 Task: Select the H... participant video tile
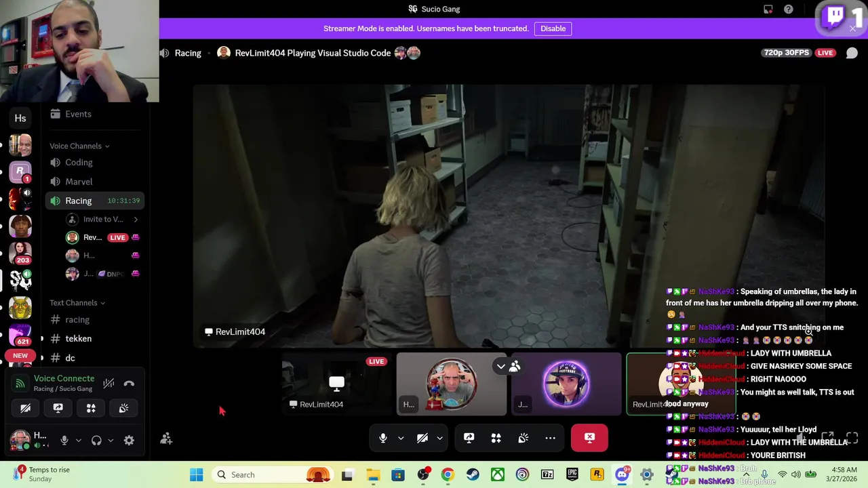[452, 384]
